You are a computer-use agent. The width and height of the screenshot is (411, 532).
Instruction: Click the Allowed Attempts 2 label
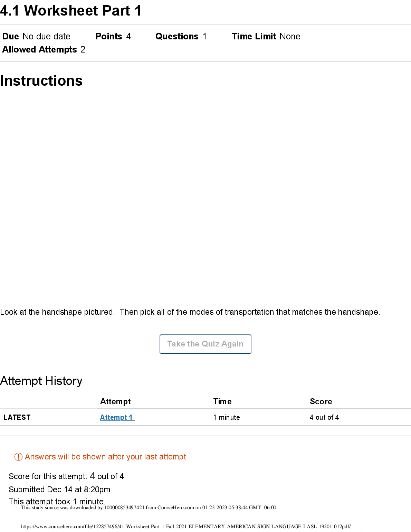tap(44, 50)
